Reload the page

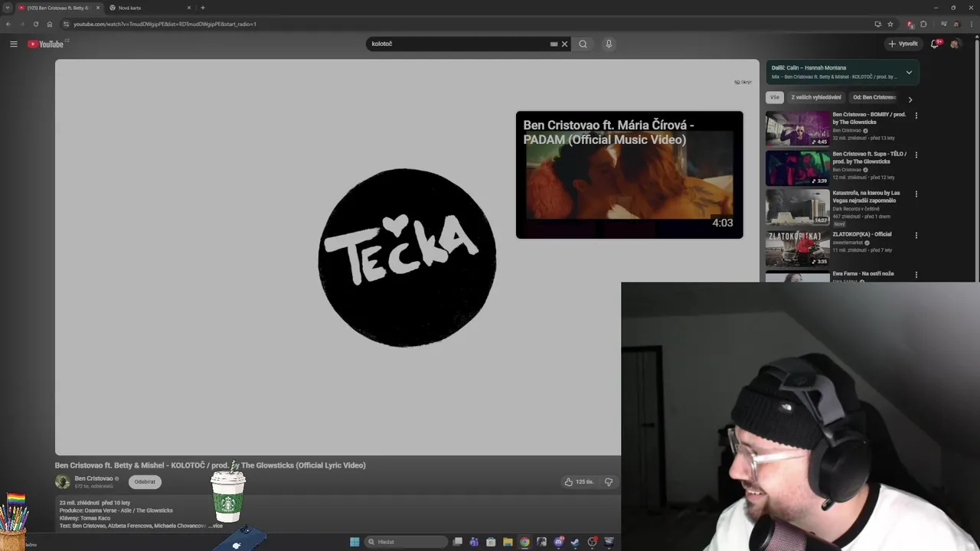[36, 24]
